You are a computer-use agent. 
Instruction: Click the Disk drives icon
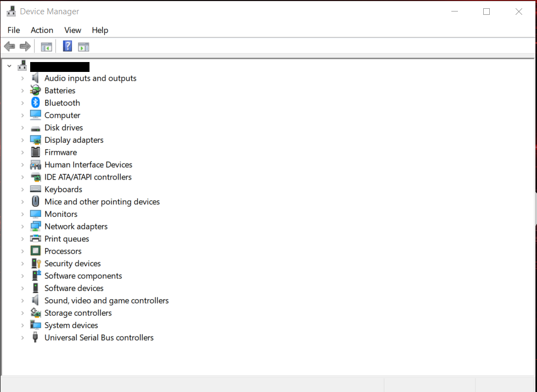pos(35,128)
